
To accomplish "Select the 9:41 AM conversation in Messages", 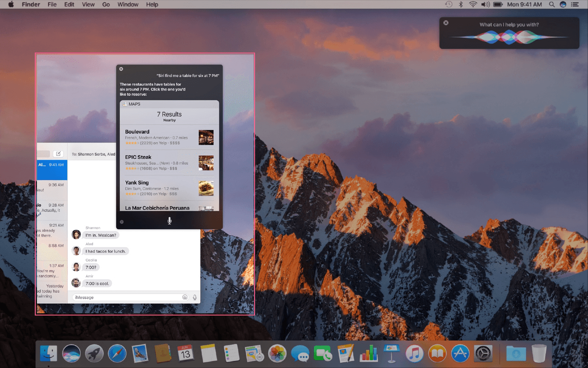I will pyautogui.click(x=52, y=170).
